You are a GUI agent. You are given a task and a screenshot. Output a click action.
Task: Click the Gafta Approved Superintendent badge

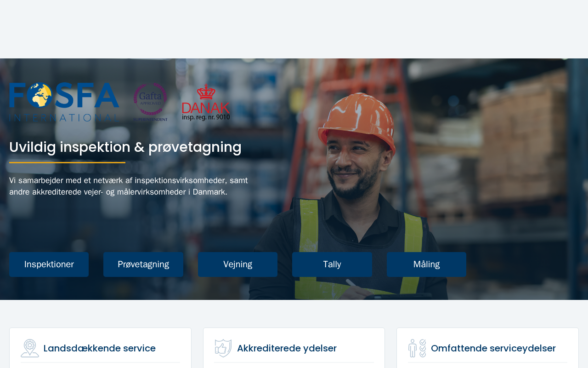click(151, 102)
